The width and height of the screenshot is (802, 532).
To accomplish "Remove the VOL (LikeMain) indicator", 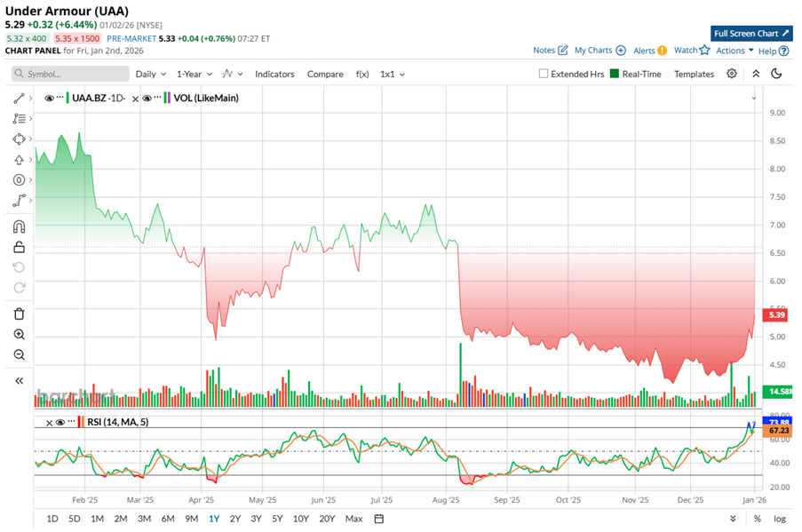I will pos(135,99).
